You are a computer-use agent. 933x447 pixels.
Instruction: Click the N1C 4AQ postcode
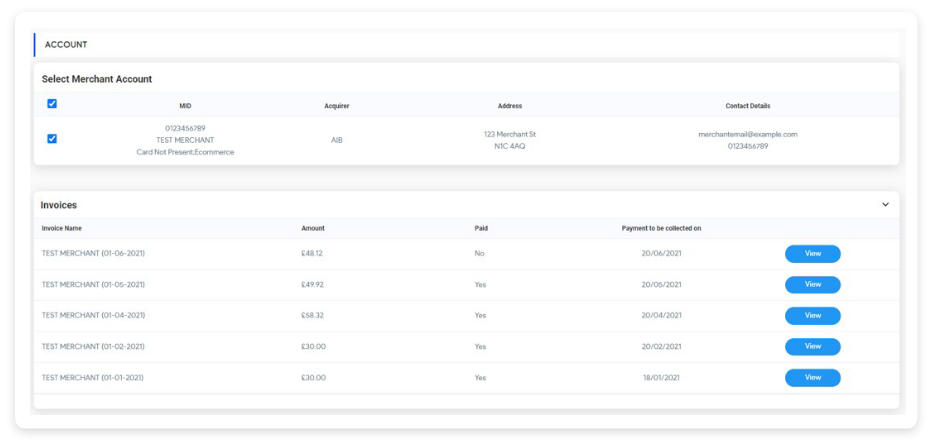point(510,146)
